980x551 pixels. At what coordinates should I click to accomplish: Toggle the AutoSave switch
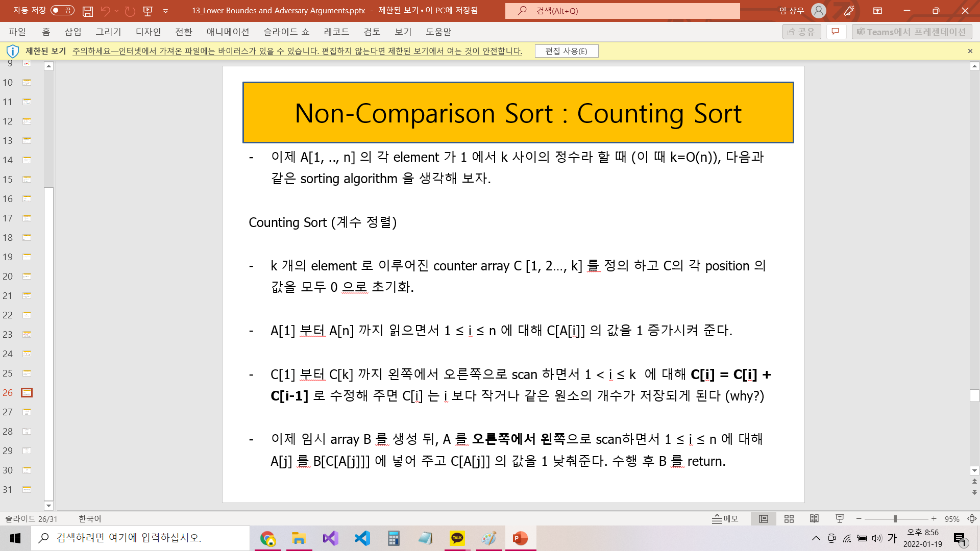62,11
